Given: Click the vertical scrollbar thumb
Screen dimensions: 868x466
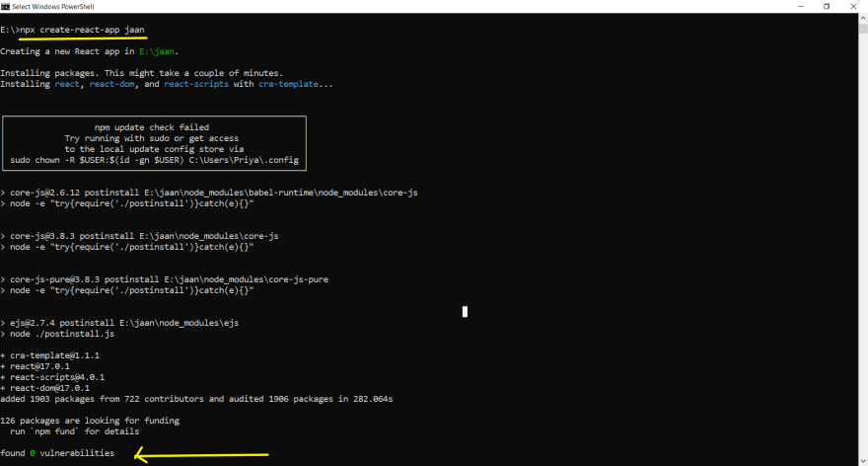Looking at the screenshot, I should point(863,29).
